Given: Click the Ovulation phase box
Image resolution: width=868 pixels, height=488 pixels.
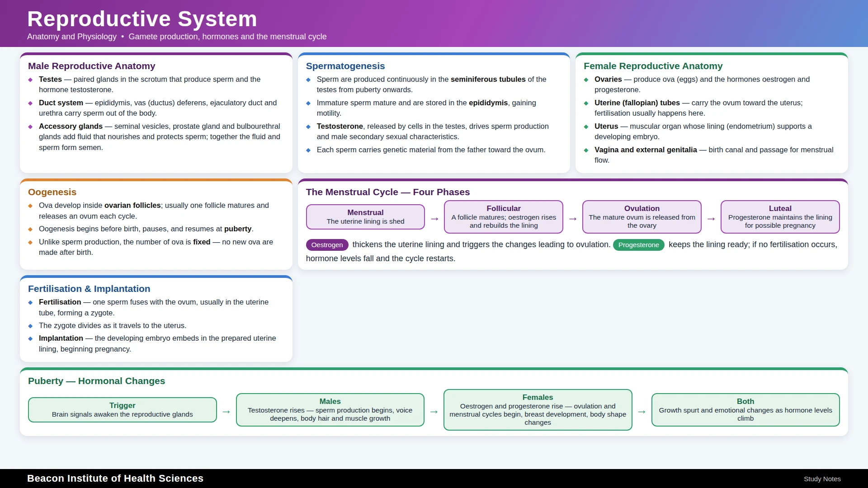Looking at the screenshot, I should pos(642,217).
